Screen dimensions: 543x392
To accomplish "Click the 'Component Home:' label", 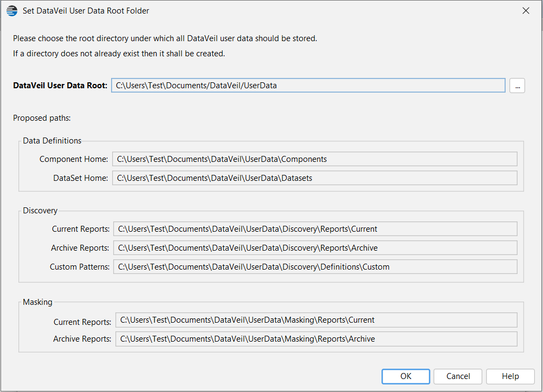I will (74, 159).
